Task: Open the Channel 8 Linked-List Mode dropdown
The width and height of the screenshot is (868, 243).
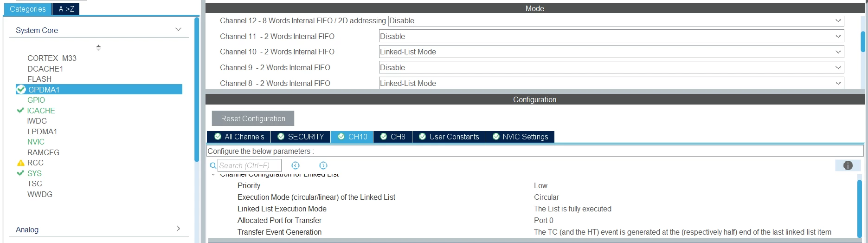Action: tap(611, 83)
